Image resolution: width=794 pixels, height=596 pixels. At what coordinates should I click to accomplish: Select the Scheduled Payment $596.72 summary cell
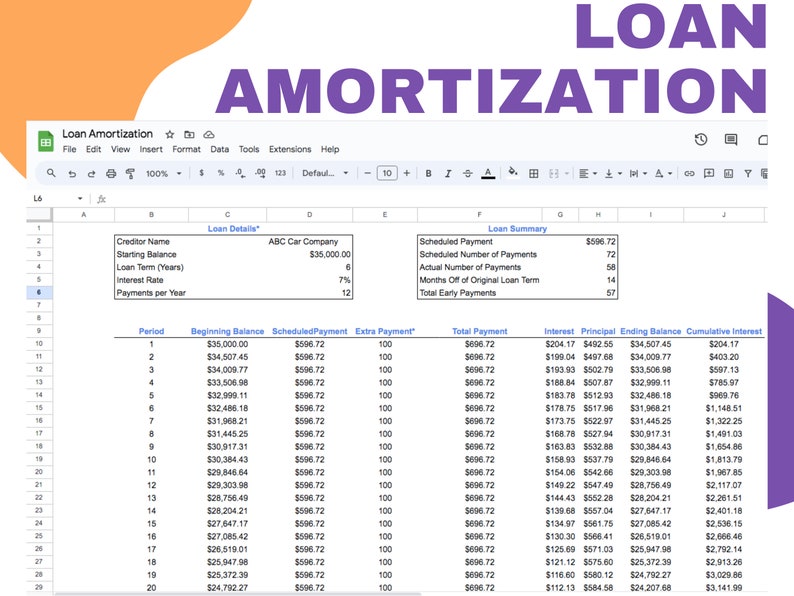(x=598, y=242)
